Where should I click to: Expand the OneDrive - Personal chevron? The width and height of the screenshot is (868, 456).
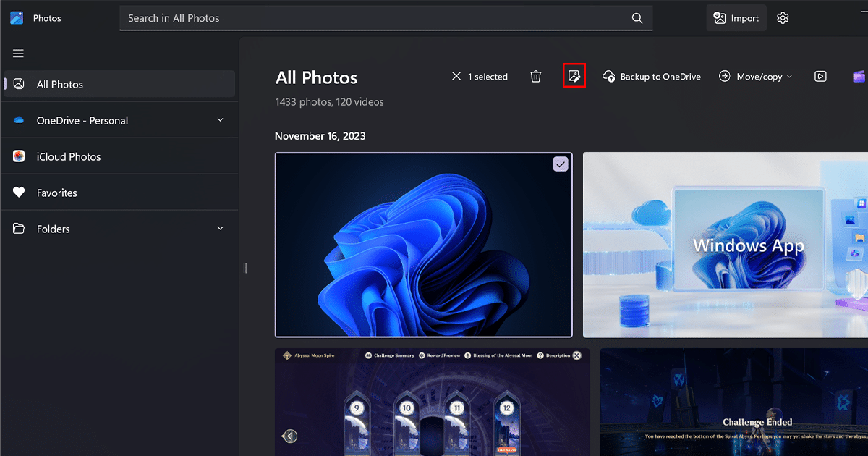coord(221,120)
